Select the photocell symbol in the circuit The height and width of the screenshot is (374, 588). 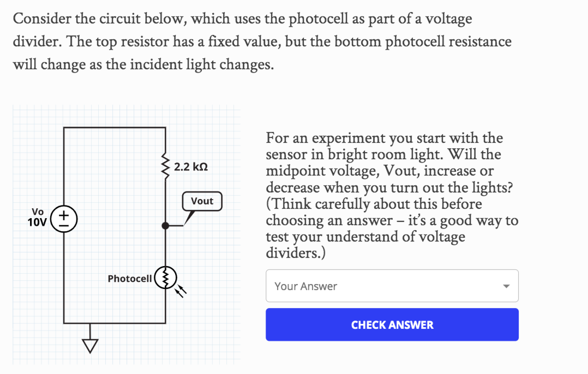coord(165,278)
